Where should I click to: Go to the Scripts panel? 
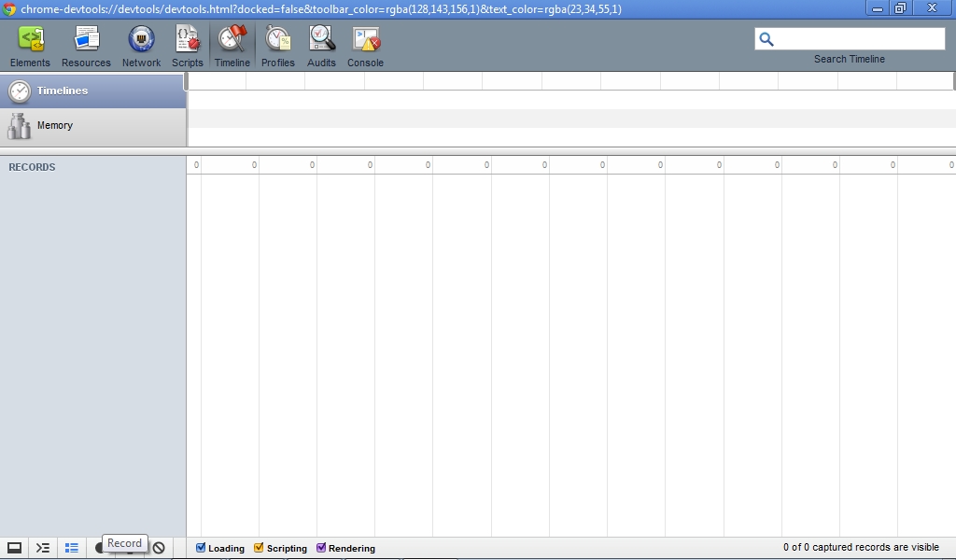click(188, 47)
